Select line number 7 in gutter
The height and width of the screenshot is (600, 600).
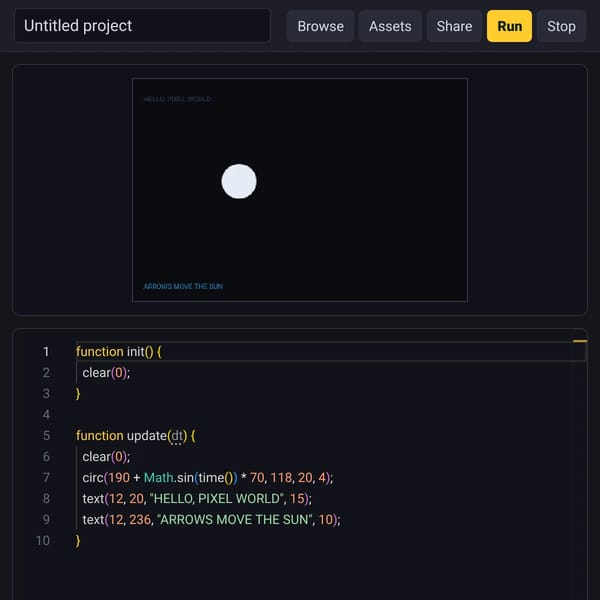[x=46, y=478]
